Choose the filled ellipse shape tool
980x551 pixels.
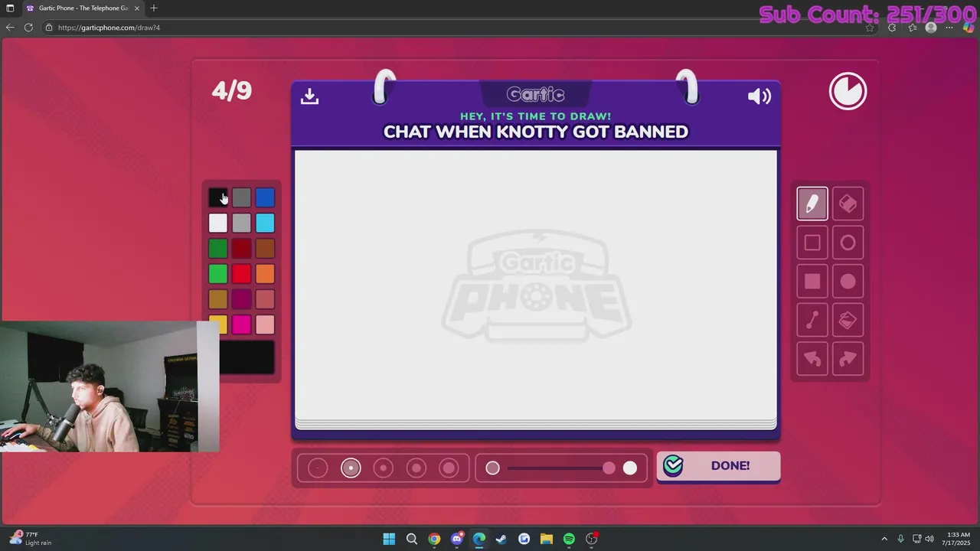tap(848, 282)
